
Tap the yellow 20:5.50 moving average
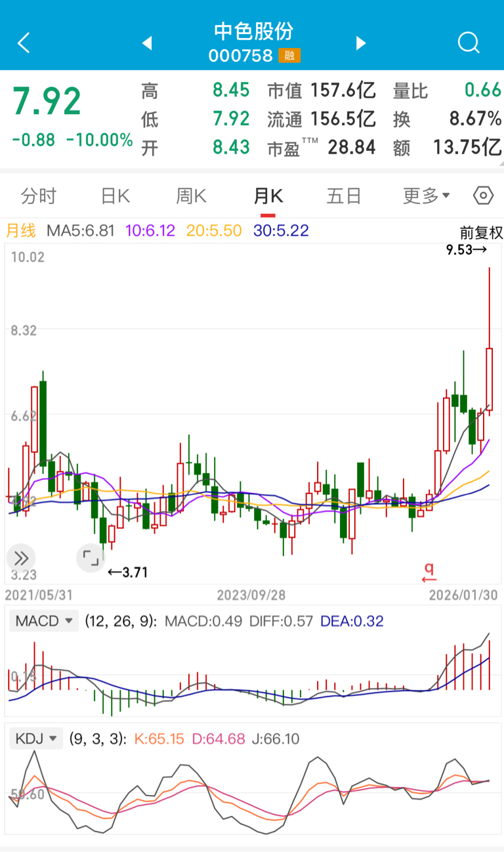pos(214,231)
